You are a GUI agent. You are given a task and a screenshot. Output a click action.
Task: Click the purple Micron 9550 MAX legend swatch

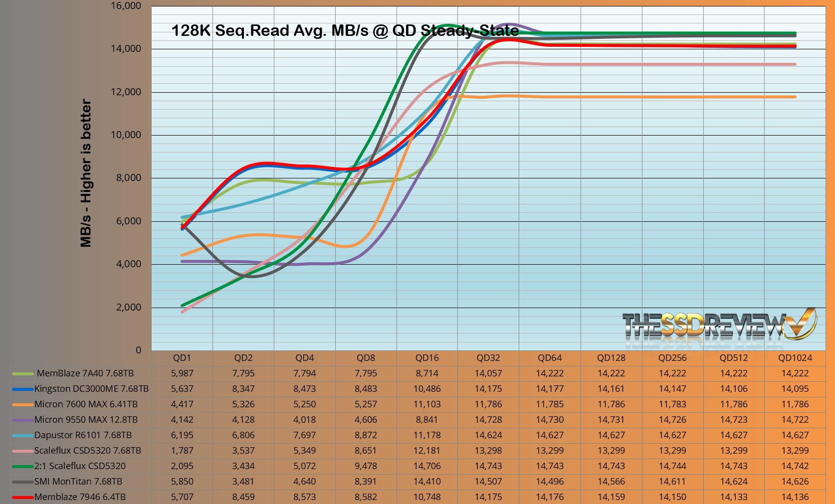[x=22, y=420]
